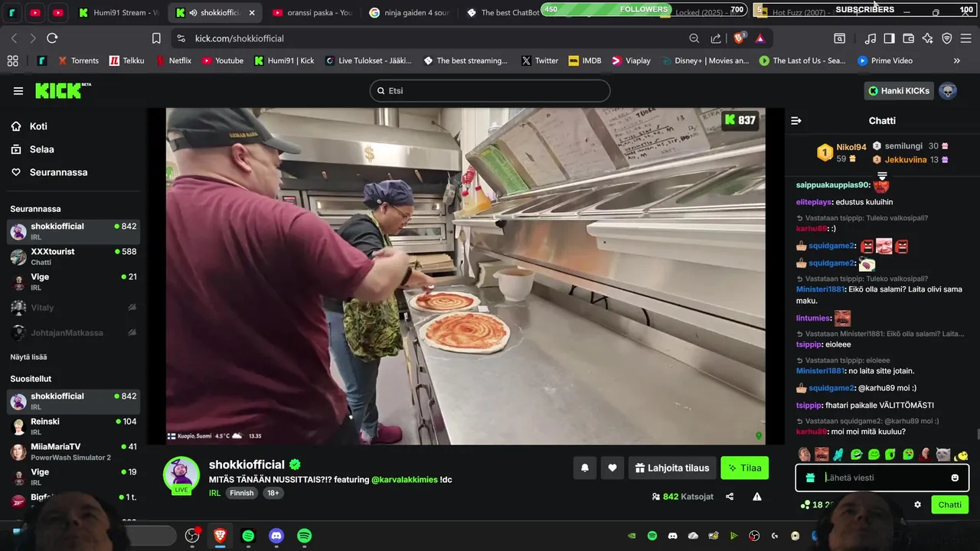Report stream with the warning triangle icon
The height and width of the screenshot is (551, 980).
coord(757,497)
